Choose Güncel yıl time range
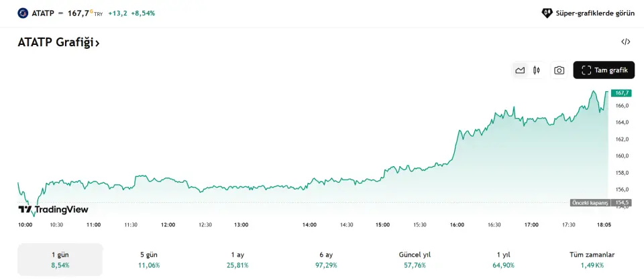 pos(415,259)
